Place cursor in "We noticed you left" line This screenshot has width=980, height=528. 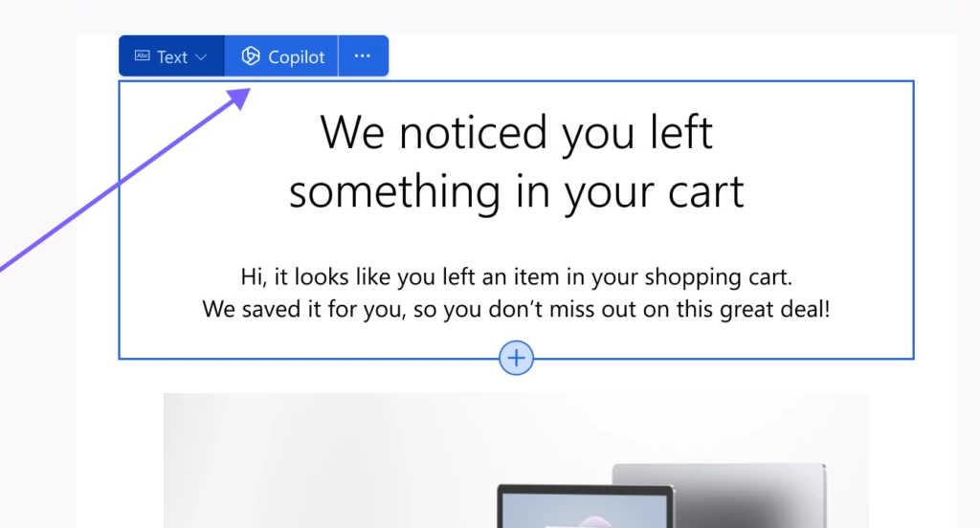click(517, 132)
